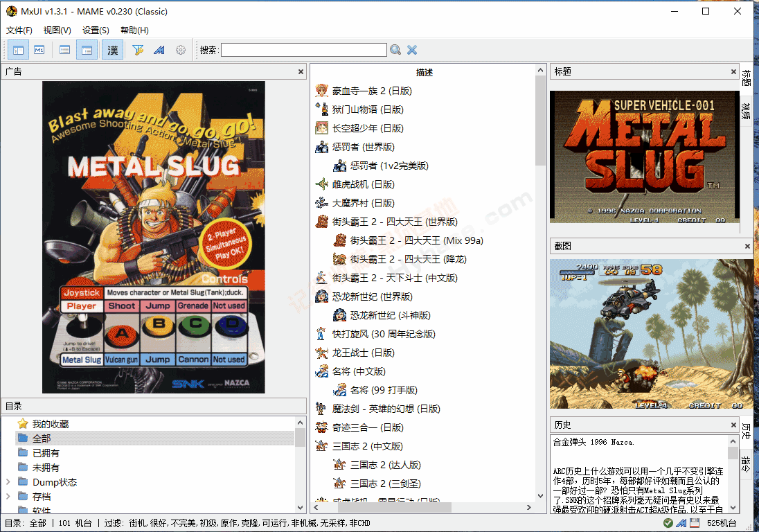Close the 历史 panel

point(733,425)
